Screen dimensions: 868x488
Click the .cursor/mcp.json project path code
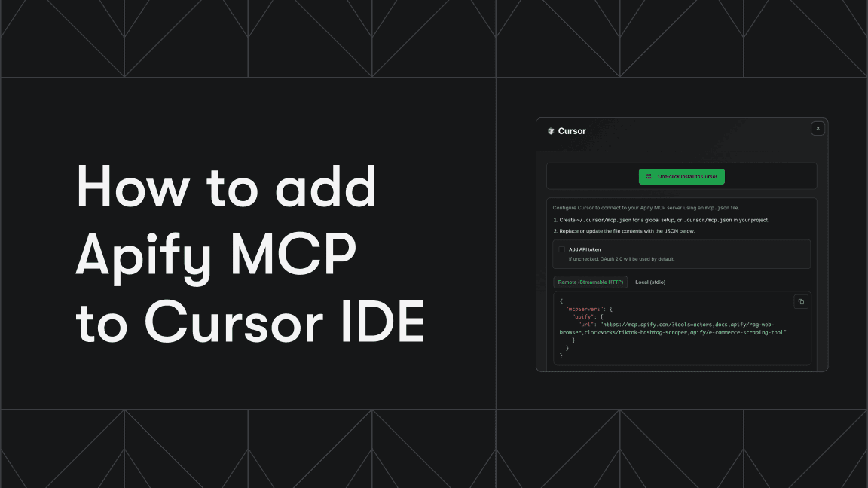pyautogui.click(x=703, y=220)
